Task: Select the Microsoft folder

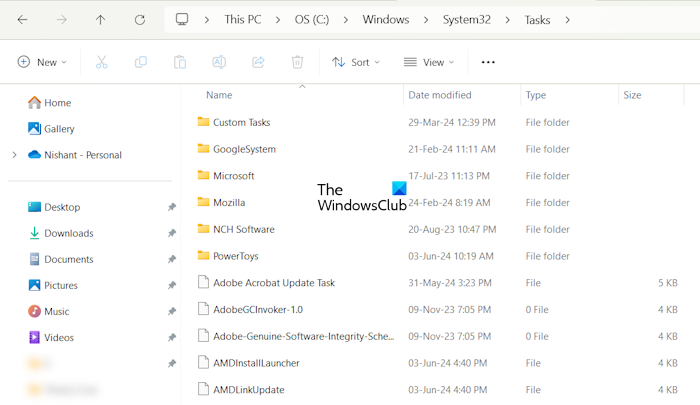Action: [x=233, y=176]
